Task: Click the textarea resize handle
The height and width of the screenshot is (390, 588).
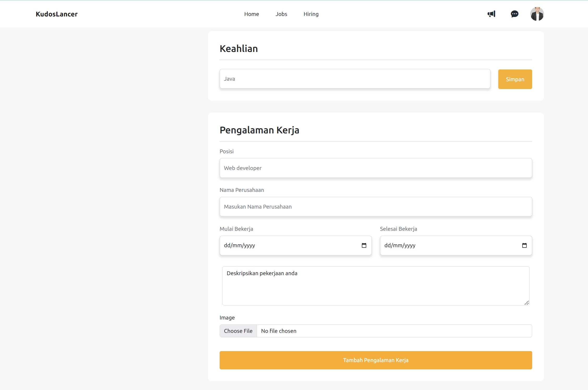Action: click(x=527, y=303)
